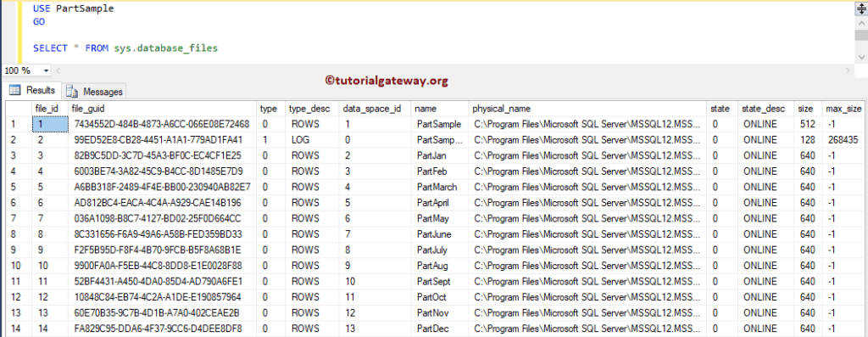Click the PartSample name cell
This screenshot has width=868, height=337.
pos(439,125)
